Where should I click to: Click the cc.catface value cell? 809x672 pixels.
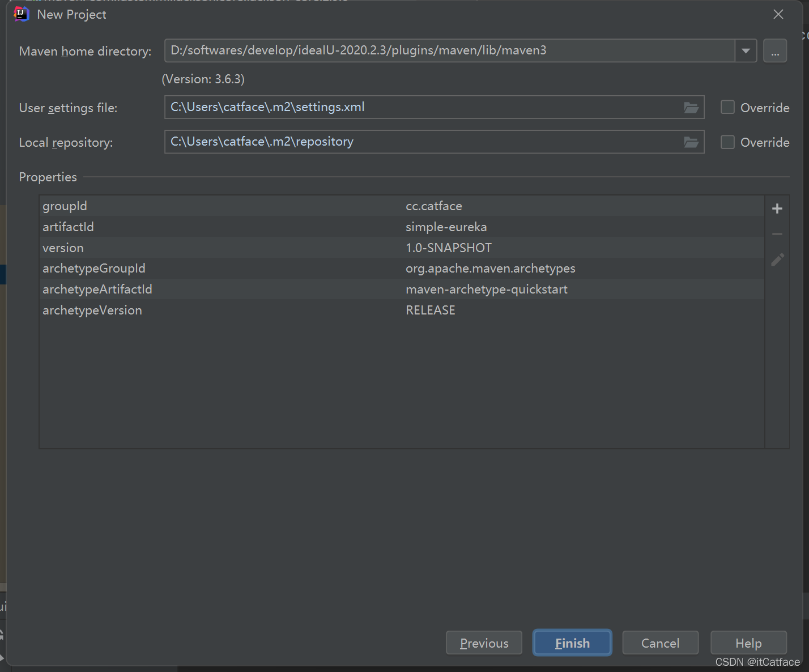(434, 206)
